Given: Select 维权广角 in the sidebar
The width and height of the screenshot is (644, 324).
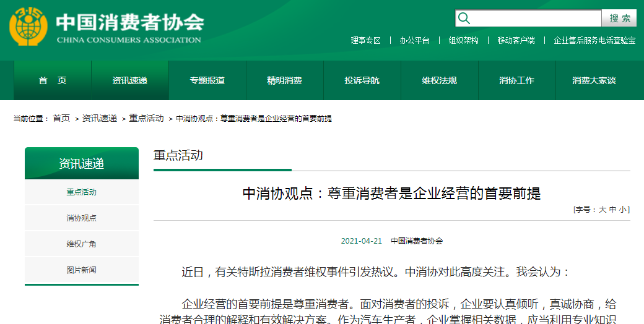Looking at the screenshot, I should point(82,244).
